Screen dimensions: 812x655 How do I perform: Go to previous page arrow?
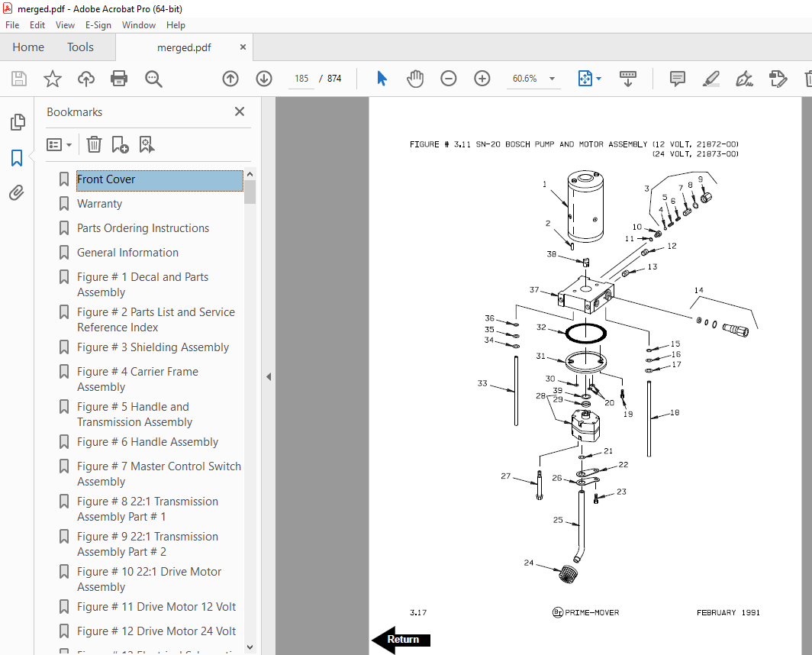[230, 79]
